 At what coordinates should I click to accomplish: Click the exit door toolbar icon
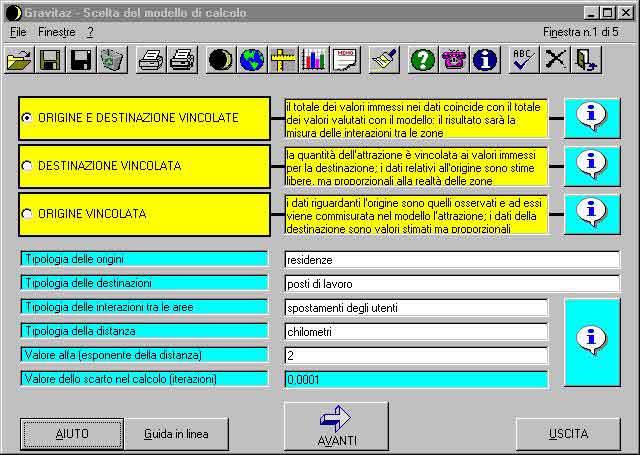coord(586,60)
